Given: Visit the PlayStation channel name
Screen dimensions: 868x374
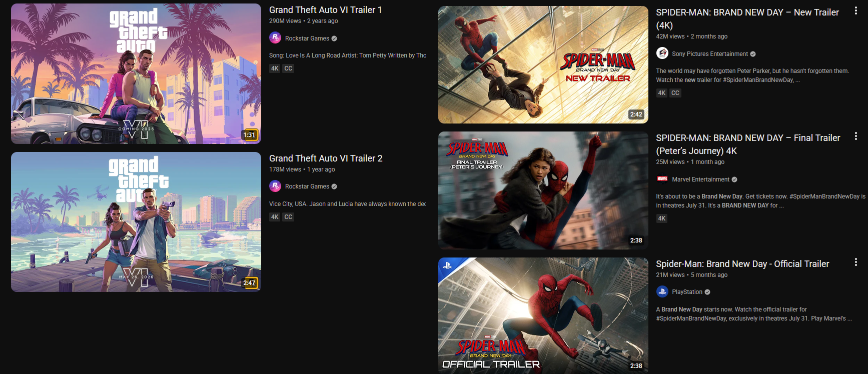Looking at the screenshot, I should coord(687,292).
